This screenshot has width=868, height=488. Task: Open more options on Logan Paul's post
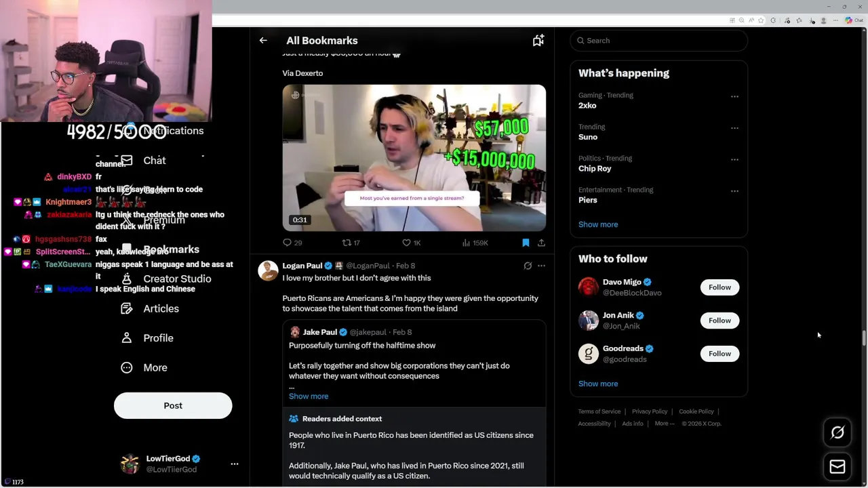(541, 266)
